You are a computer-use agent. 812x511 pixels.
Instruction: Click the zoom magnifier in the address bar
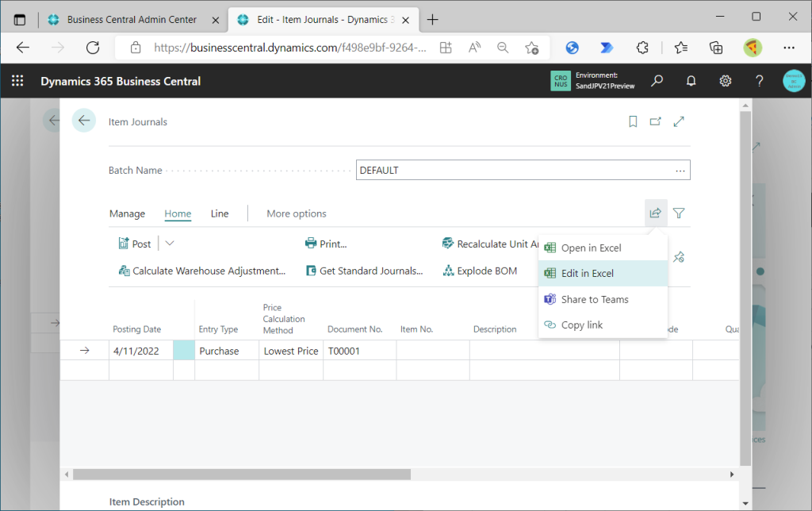pyautogui.click(x=502, y=48)
